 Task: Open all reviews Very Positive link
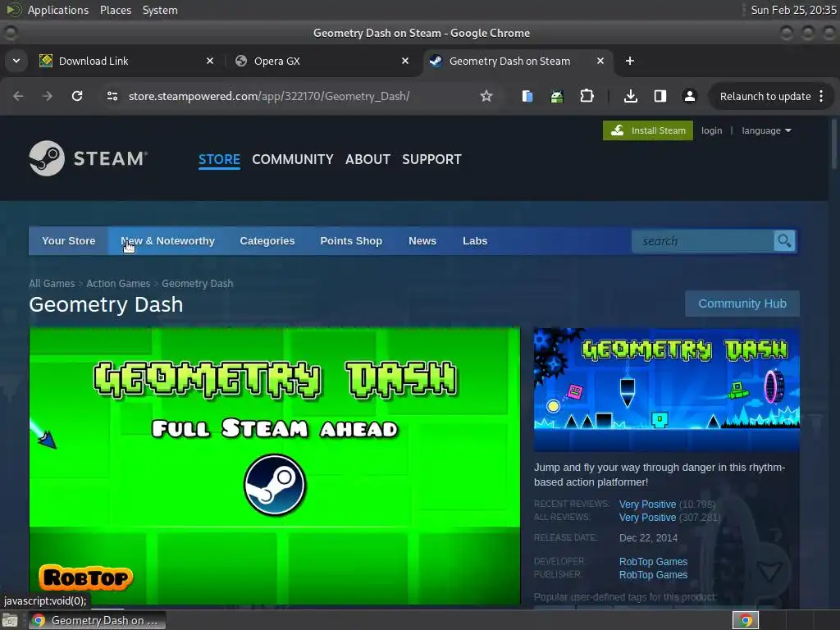[648, 518]
